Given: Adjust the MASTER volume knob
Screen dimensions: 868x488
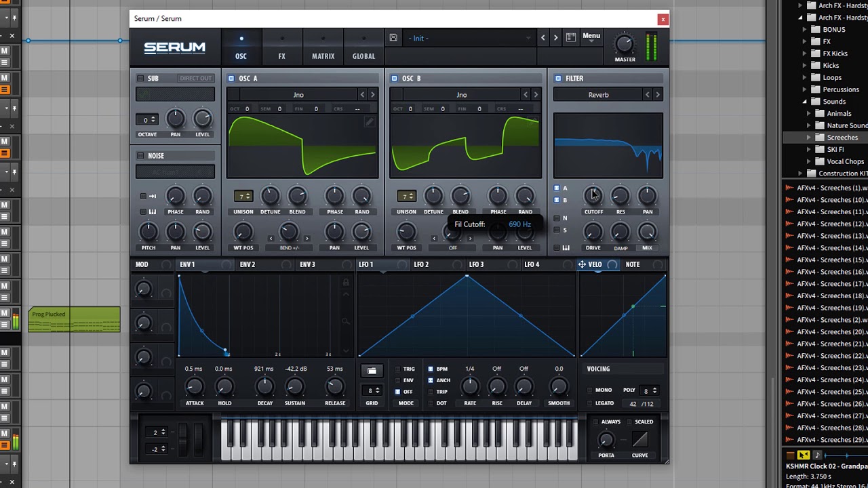Looking at the screenshot, I should coord(624,45).
